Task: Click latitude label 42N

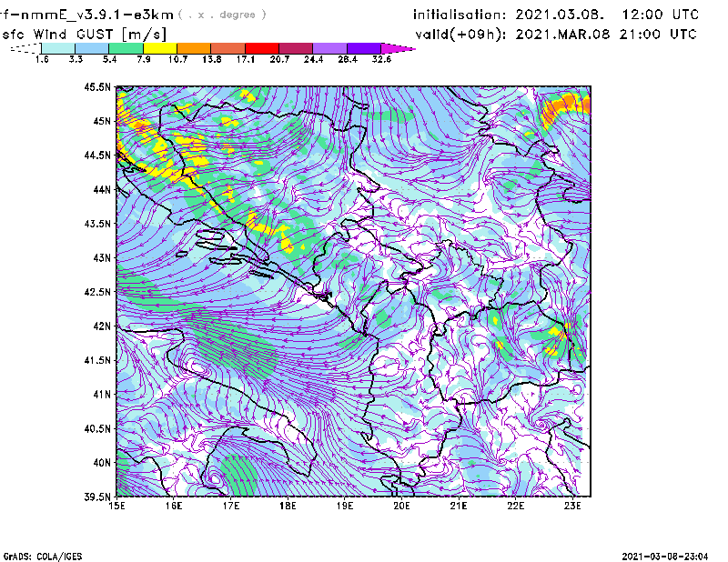Action: tap(102, 326)
